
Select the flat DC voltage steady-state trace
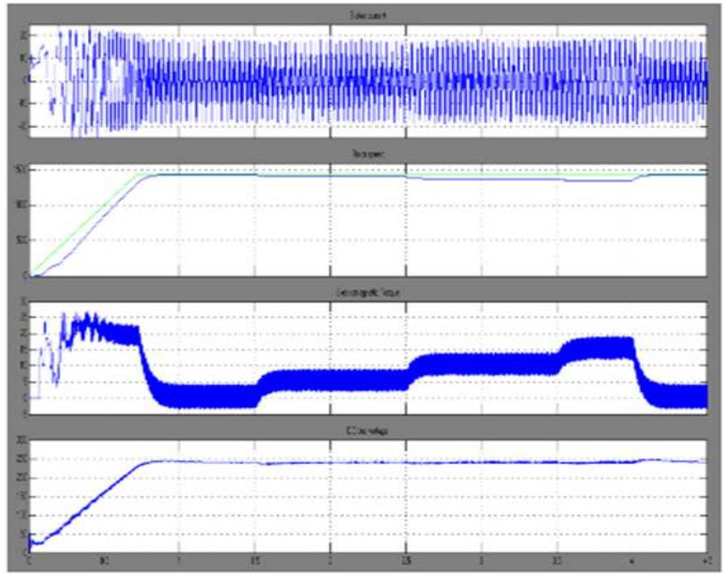(429, 461)
